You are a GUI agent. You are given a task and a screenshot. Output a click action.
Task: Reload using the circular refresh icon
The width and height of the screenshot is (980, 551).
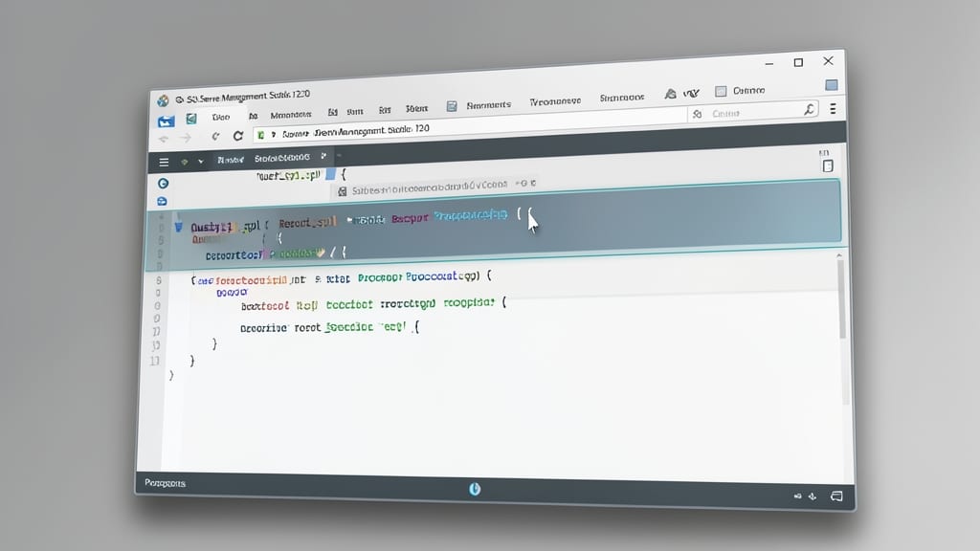pos(238,136)
